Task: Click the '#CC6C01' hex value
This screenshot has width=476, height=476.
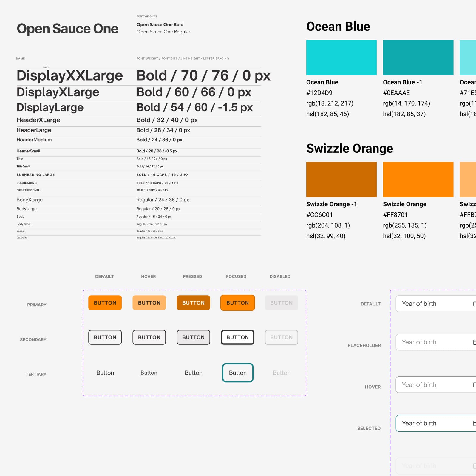Action: pyautogui.click(x=319, y=215)
